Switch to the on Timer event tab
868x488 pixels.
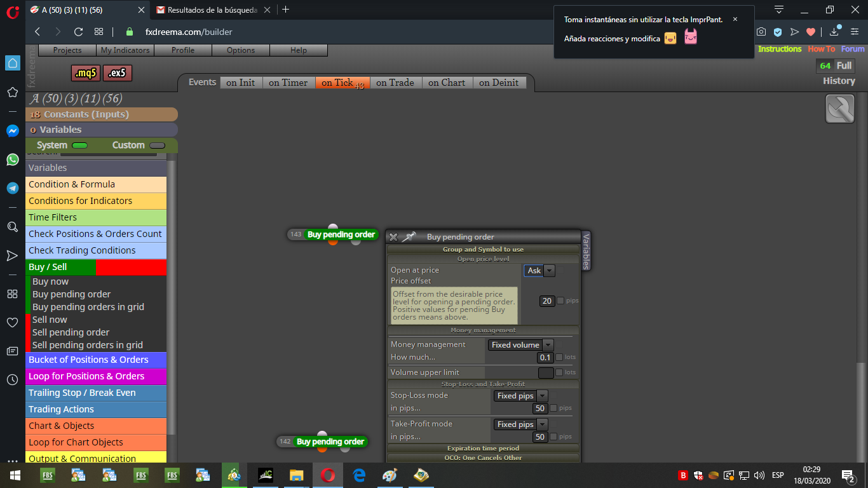[x=288, y=83]
